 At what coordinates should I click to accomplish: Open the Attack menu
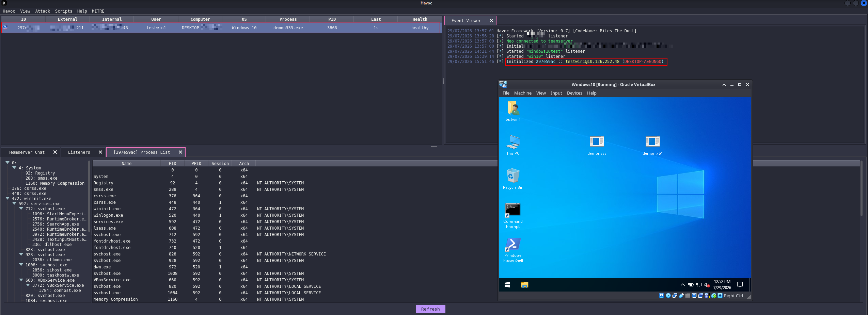[x=43, y=11]
